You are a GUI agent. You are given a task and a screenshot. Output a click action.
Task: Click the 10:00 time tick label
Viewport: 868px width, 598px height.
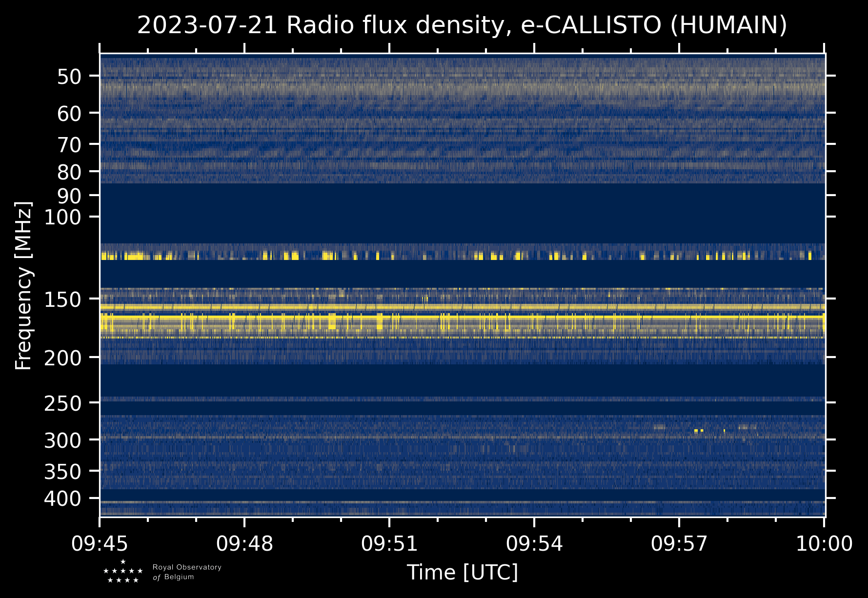coord(824,543)
